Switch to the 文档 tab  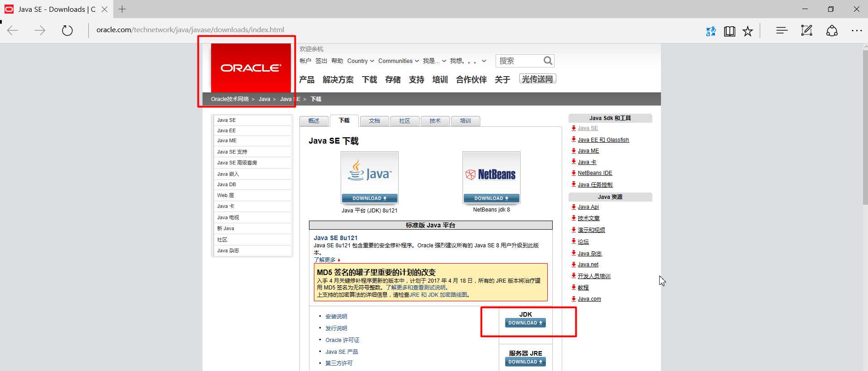pos(374,121)
